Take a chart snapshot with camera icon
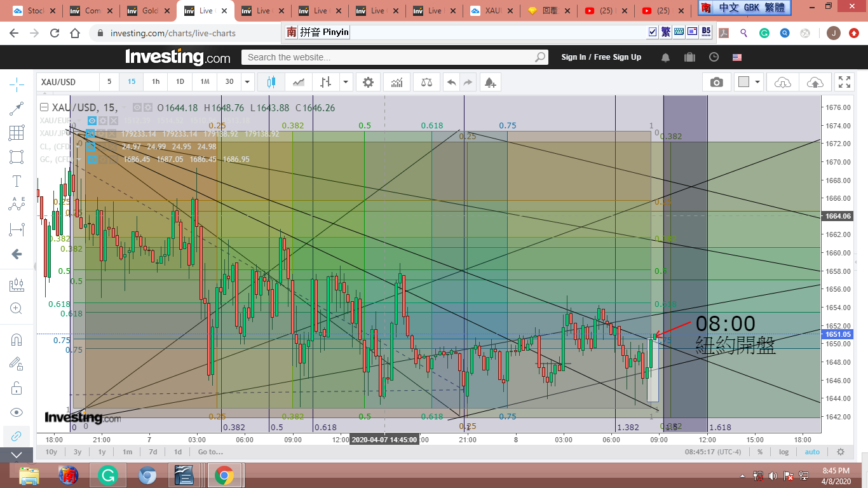Viewport: 868px width, 488px height. pos(716,82)
